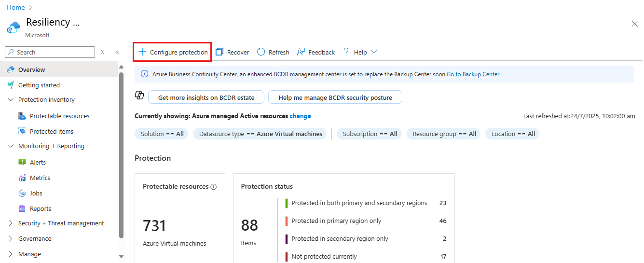Viewport: 644px width, 263px height.
Task: Click inside the sidebar Search field
Action: click(x=50, y=52)
